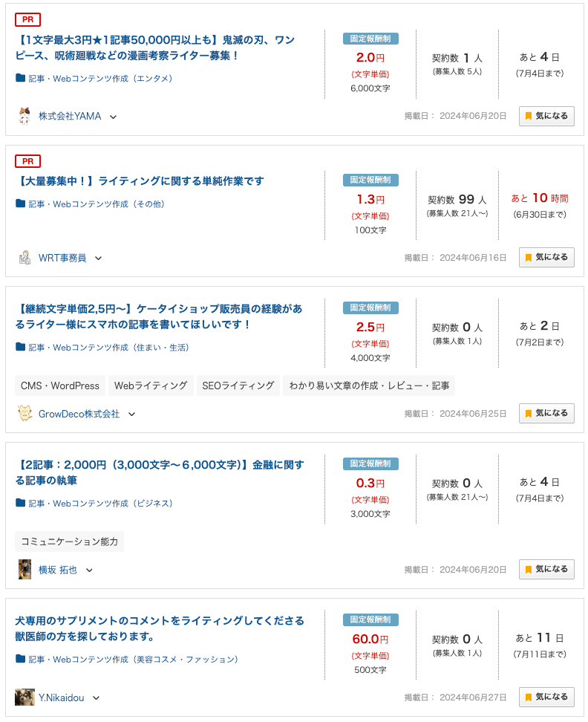Click folder icon beside エンタメ category
Viewport: 588px width, 722px height.
tap(21, 78)
